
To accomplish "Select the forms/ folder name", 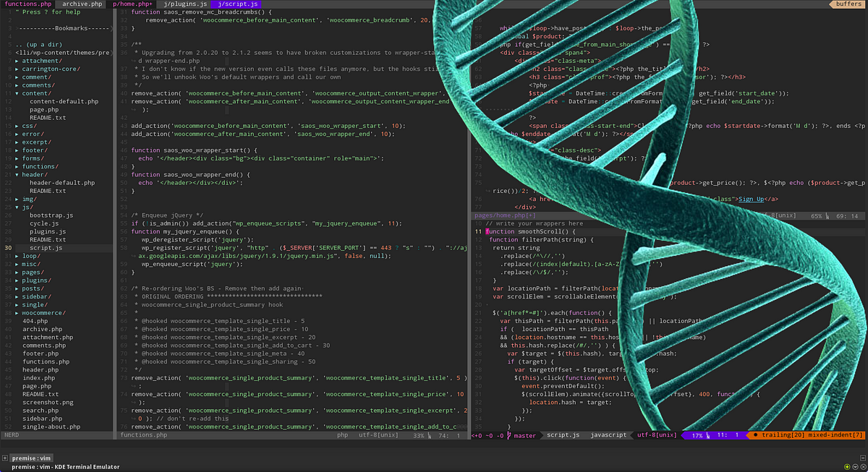I will pyautogui.click(x=33, y=158).
